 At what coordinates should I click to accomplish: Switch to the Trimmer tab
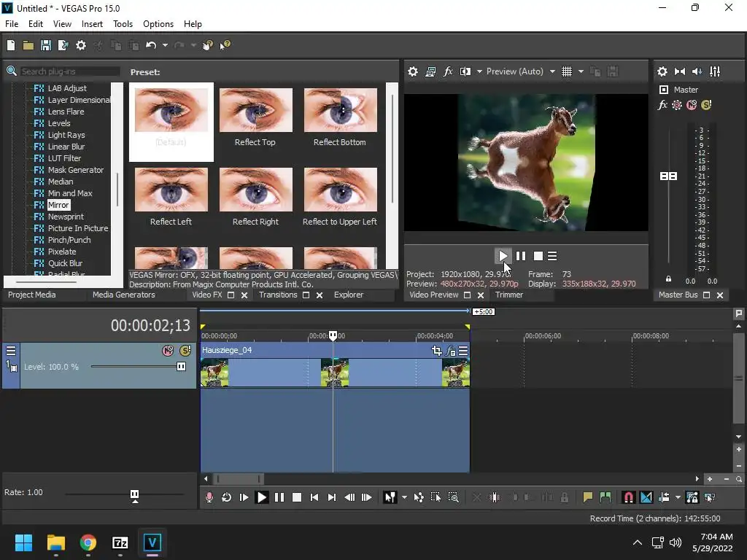(508, 295)
